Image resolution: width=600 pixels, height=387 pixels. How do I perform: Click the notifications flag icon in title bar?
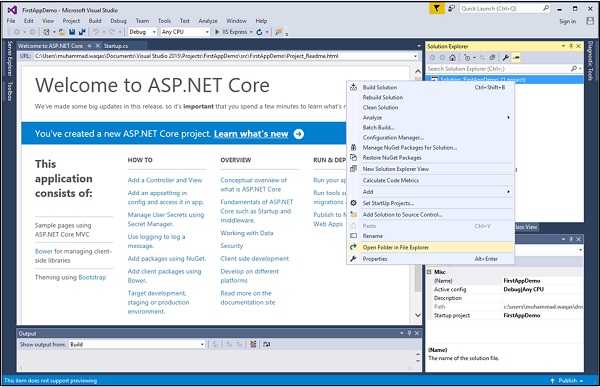click(437, 8)
